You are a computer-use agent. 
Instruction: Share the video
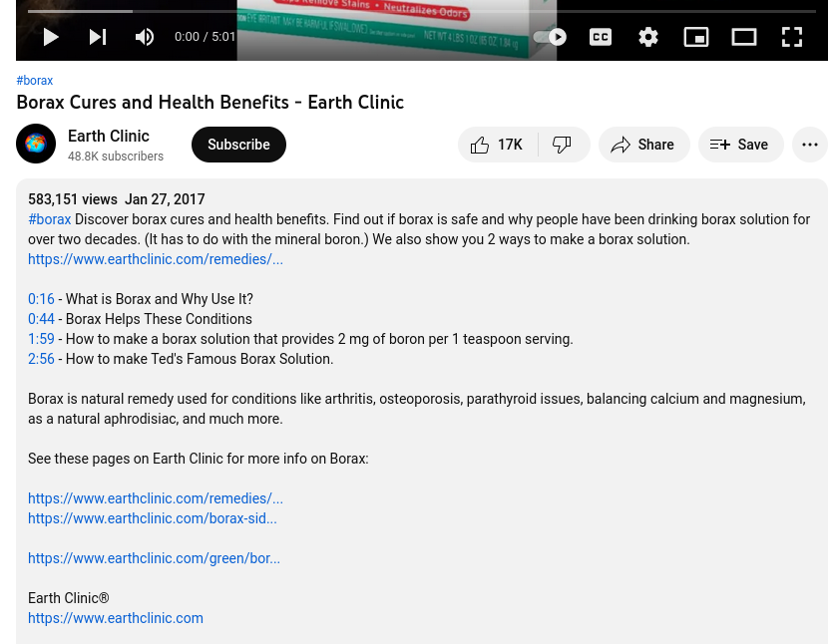[643, 145]
